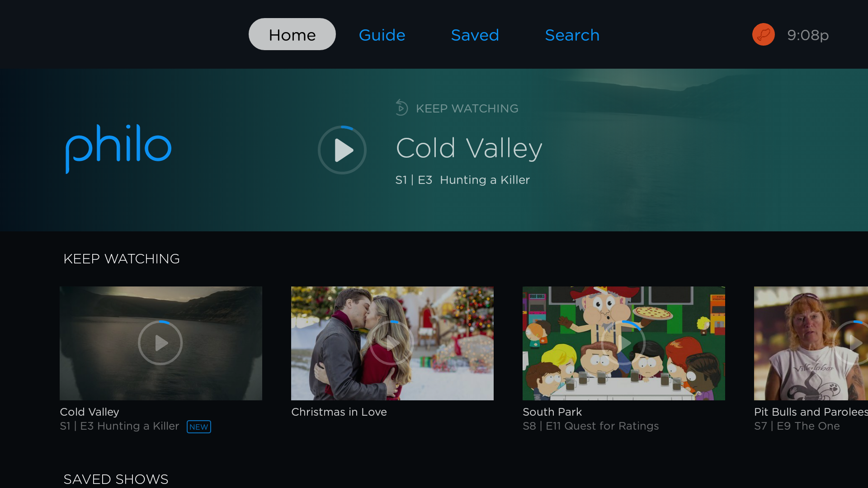The height and width of the screenshot is (488, 868).
Task: Play the Pit Bulls and Parolees play icon
Action: coord(853,343)
